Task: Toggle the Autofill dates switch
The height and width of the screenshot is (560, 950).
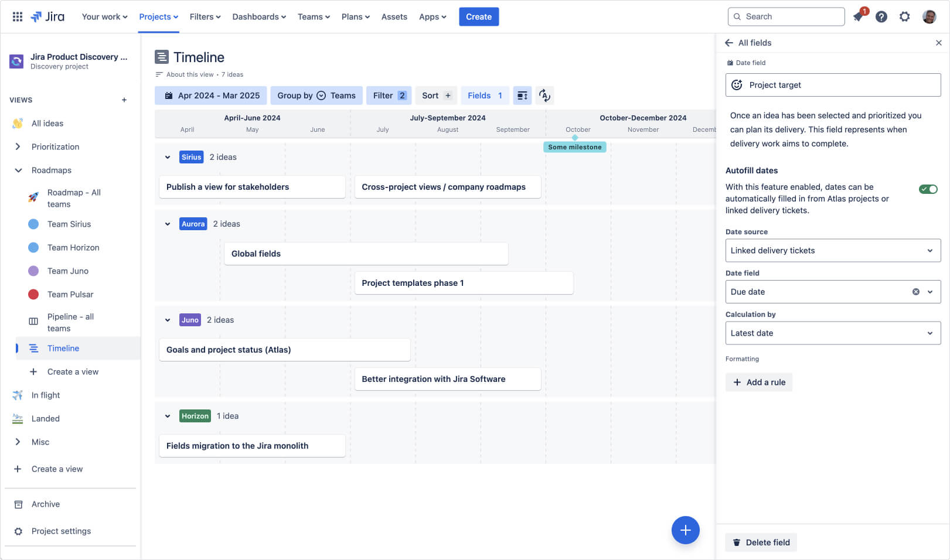Action: (928, 189)
